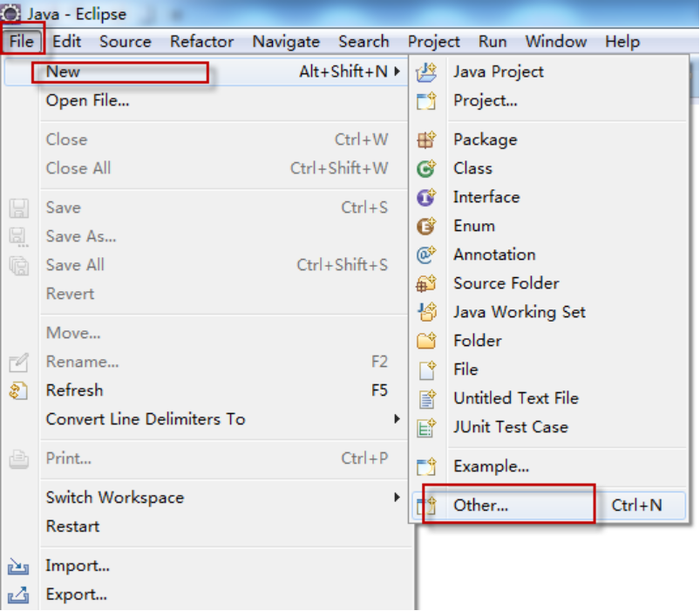Click the Refresh icon in File menu
700x611 pixels.
pyautogui.click(x=18, y=391)
